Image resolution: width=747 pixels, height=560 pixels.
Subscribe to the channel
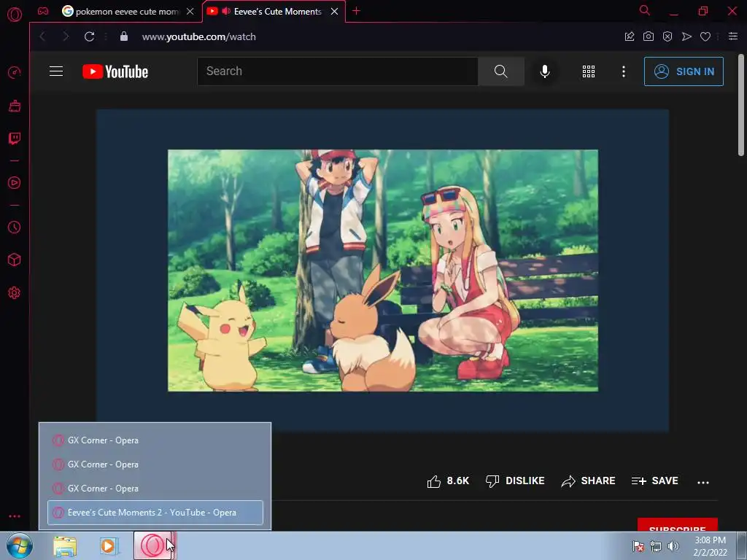(x=678, y=525)
